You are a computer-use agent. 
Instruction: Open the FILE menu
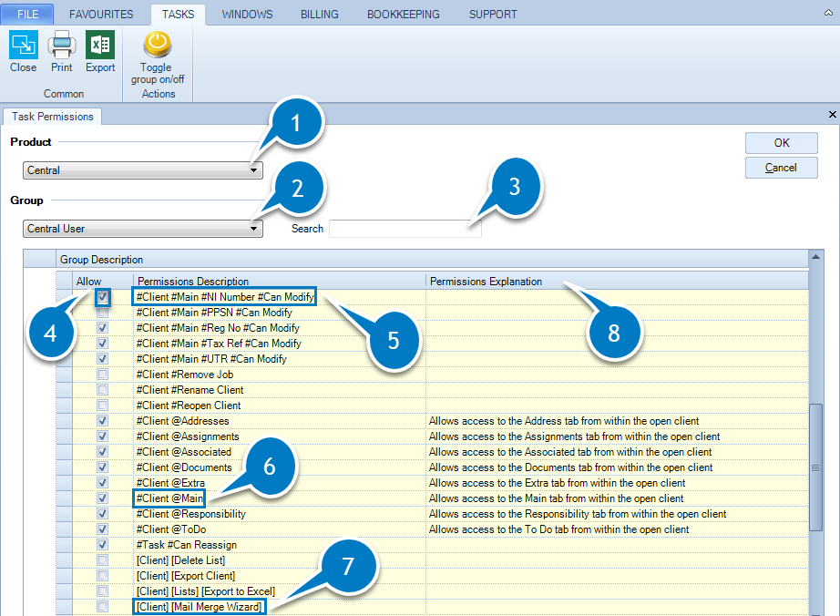click(x=27, y=14)
